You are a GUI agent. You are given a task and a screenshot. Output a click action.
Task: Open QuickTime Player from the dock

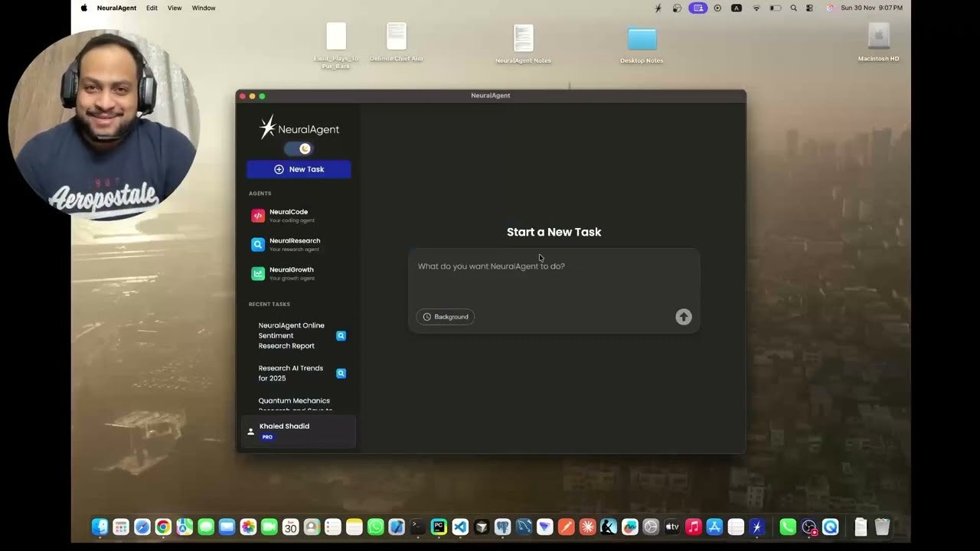coord(831,527)
